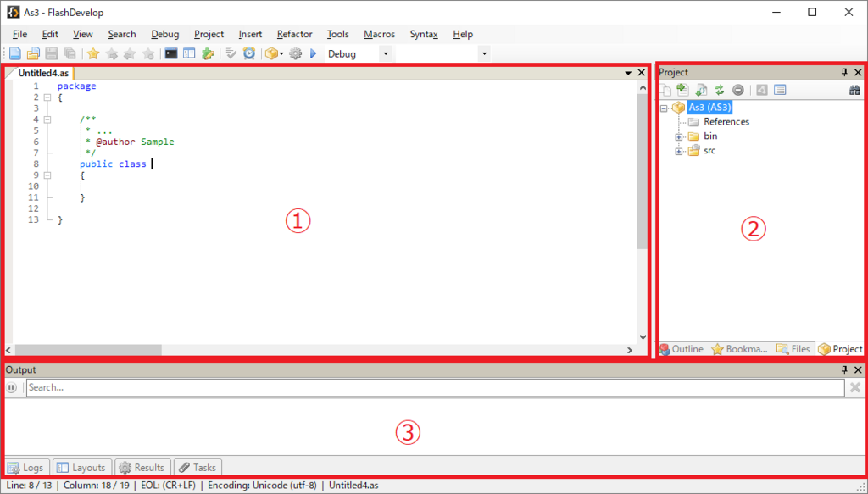
Task: Collapse comment fold marker at line 4
Action: pyautogui.click(x=47, y=119)
